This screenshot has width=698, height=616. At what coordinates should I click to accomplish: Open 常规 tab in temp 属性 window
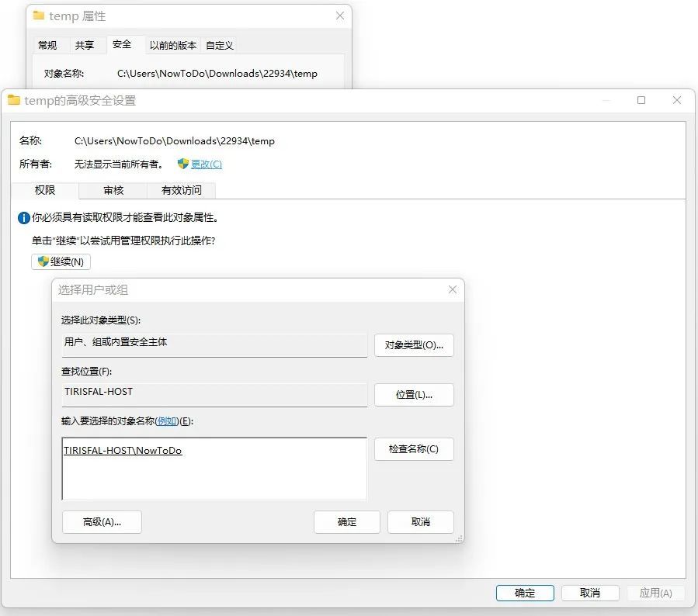click(x=47, y=45)
